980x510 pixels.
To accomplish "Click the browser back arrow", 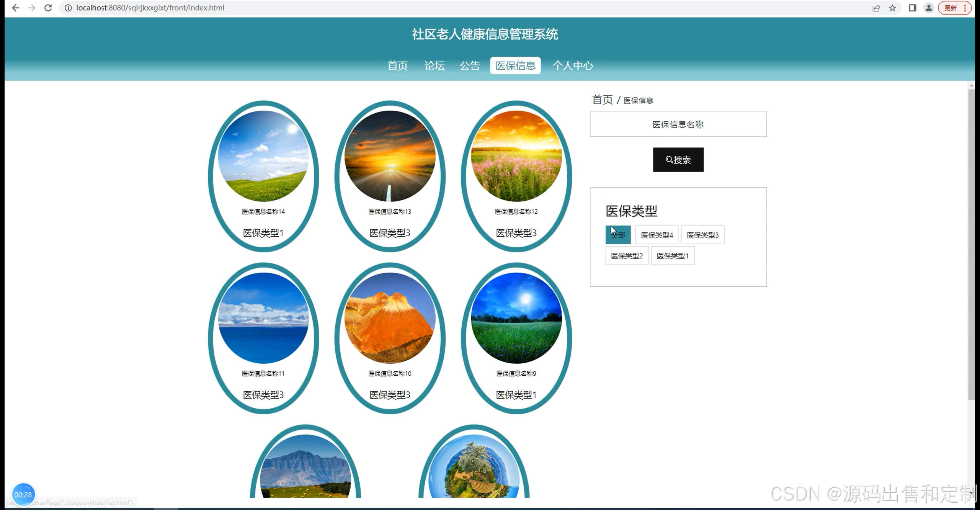I will (15, 8).
